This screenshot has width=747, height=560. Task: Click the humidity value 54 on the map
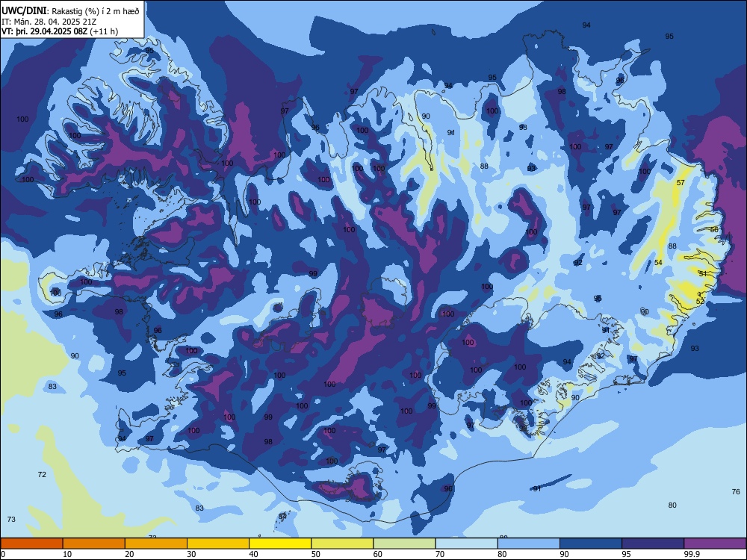(x=658, y=262)
